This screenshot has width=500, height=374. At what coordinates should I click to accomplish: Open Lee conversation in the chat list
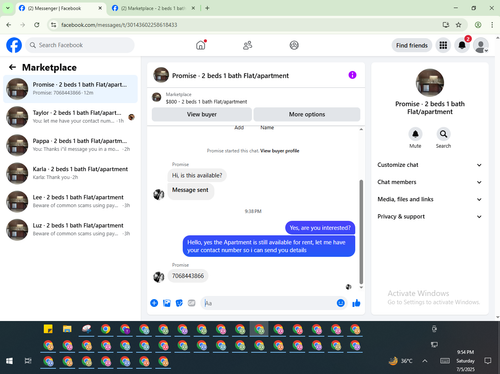click(x=70, y=201)
